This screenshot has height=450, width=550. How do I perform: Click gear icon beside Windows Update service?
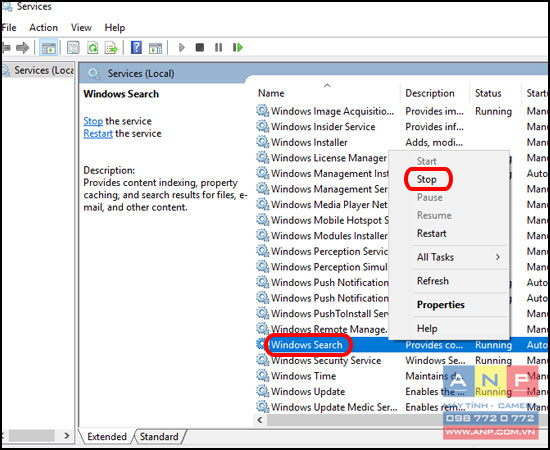pos(262,391)
